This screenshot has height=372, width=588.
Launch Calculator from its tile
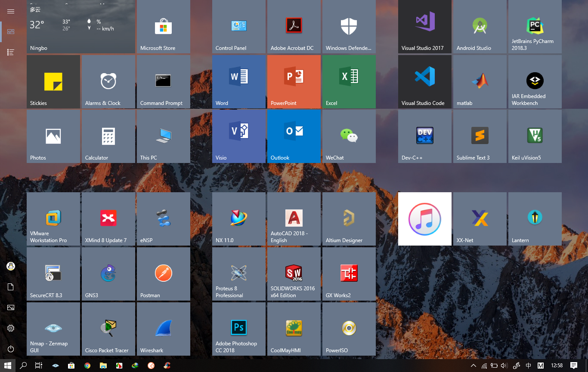108,136
